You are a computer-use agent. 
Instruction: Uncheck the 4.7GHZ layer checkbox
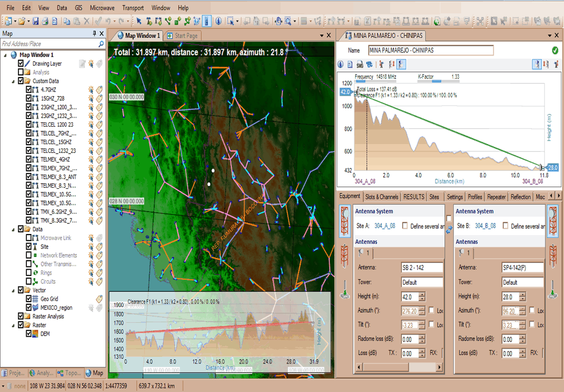29,89
